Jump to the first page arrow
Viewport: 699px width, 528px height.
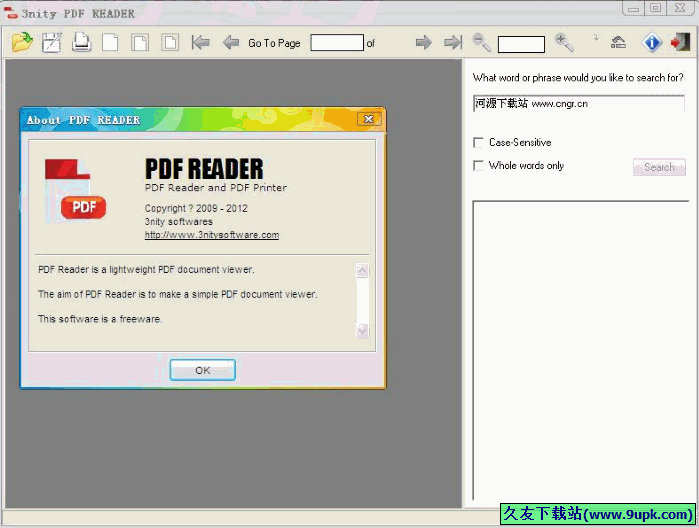point(201,43)
